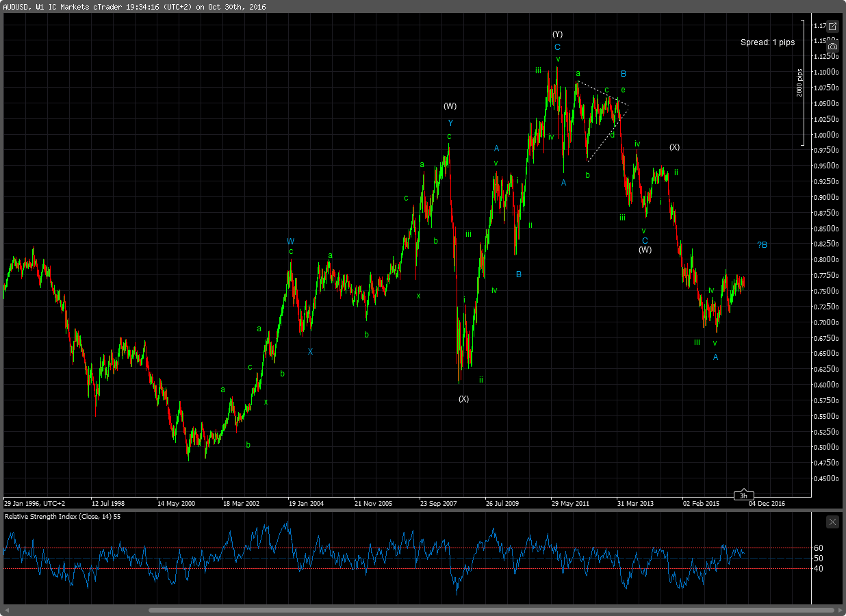
Task: Click the '21 Nov 2005' date label
Action: [x=372, y=503]
